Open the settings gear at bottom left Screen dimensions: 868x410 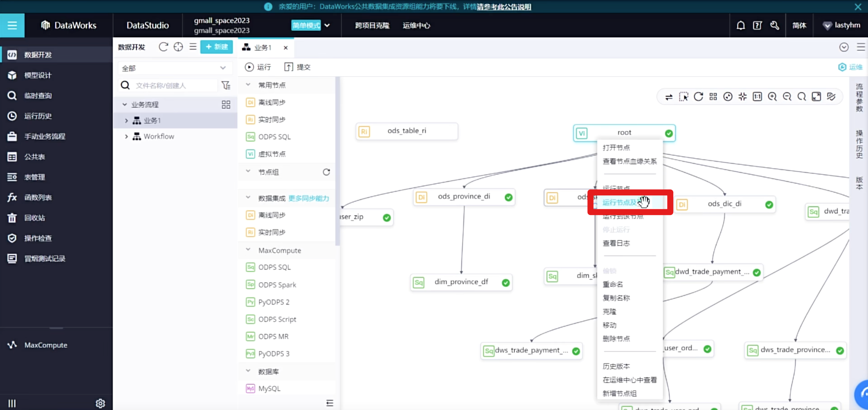click(100, 403)
